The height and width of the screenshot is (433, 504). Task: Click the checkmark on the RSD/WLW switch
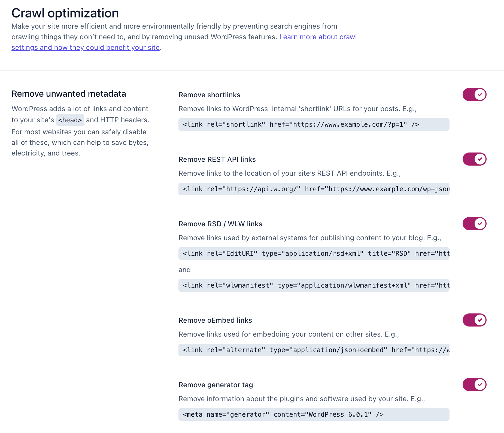coord(480,223)
